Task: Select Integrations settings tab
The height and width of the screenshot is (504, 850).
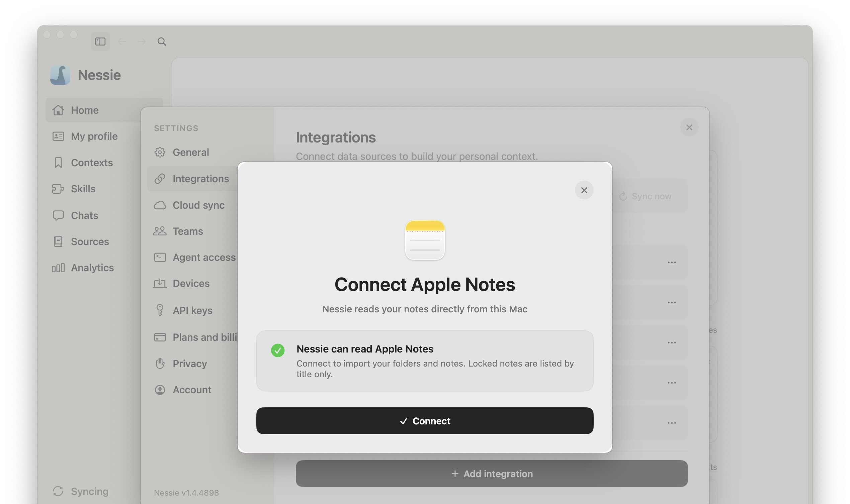Action: pyautogui.click(x=192, y=179)
